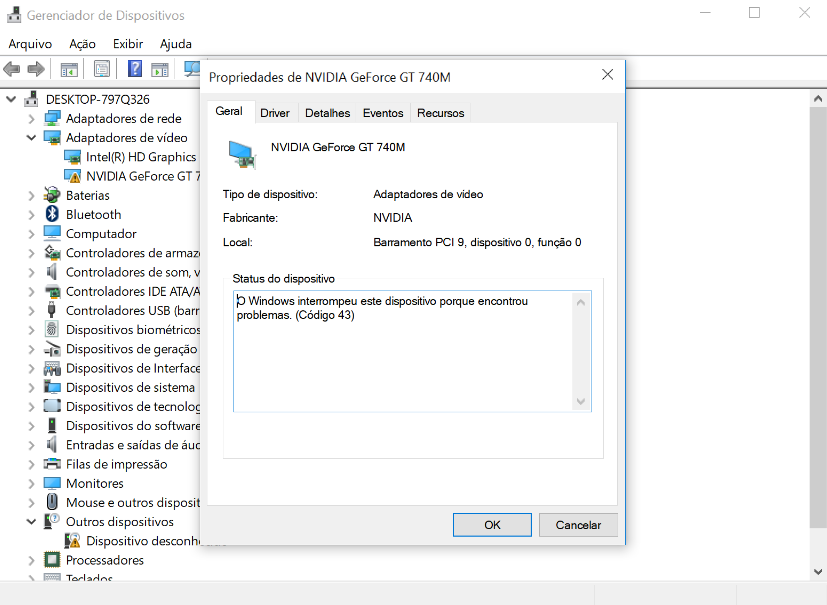Screen dimensions: 827x605
Task: Close the NVIDIA properties dialog with X
Action: click(608, 75)
